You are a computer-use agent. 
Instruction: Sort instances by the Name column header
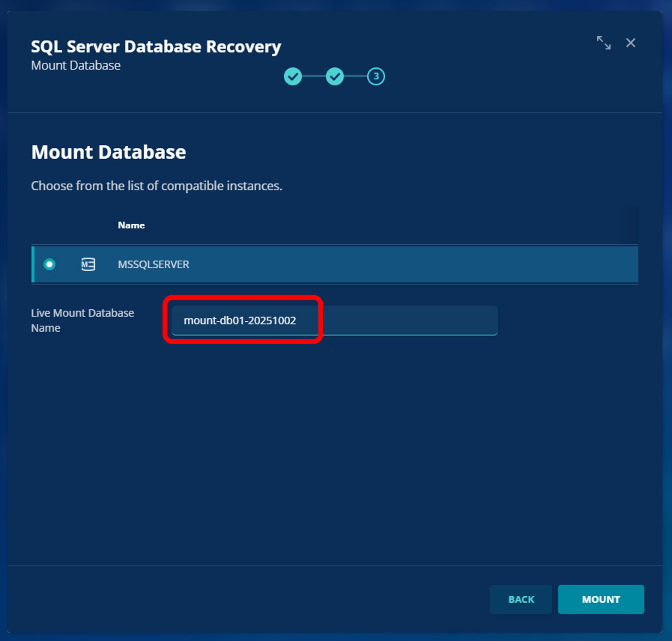point(131,225)
